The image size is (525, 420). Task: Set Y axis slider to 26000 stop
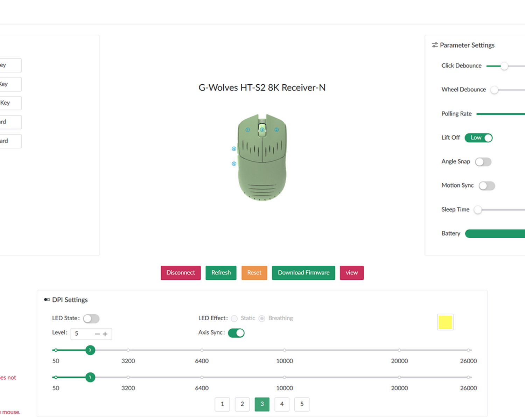(x=468, y=377)
